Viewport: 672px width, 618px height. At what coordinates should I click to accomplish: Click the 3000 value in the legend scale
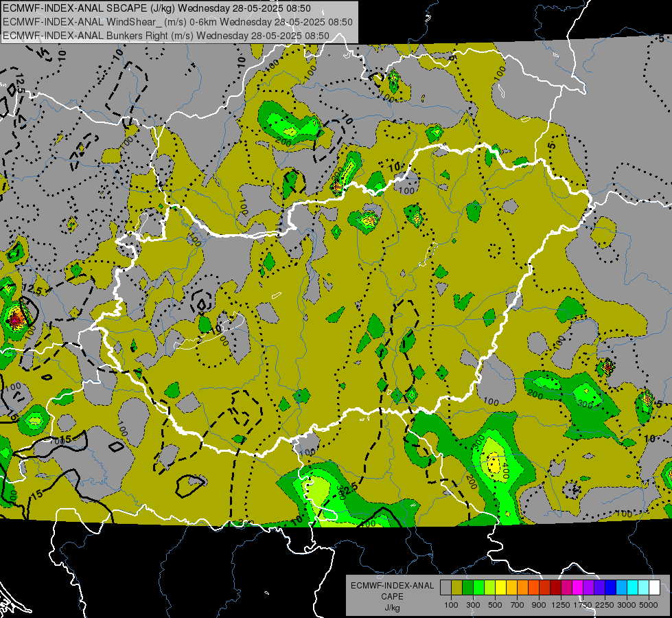(x=627, y=605)
